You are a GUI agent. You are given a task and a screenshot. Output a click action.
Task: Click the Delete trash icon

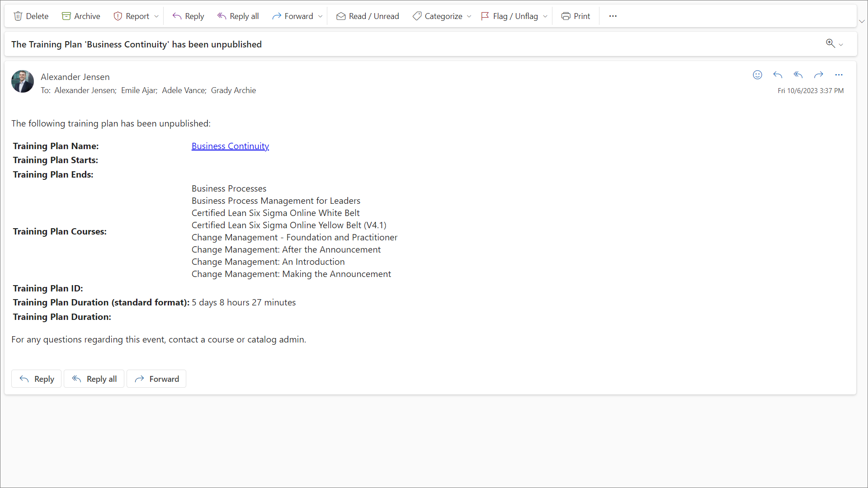point(18,16)
